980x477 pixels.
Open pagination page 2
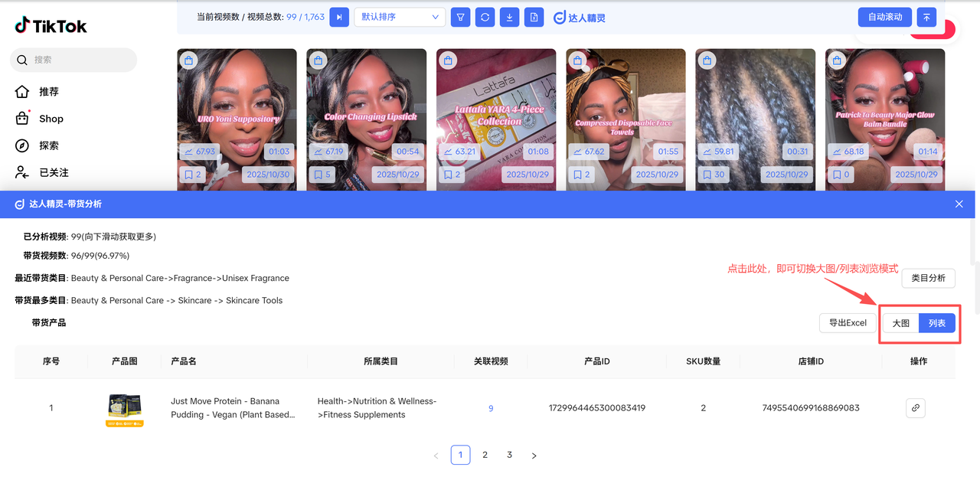485,455
